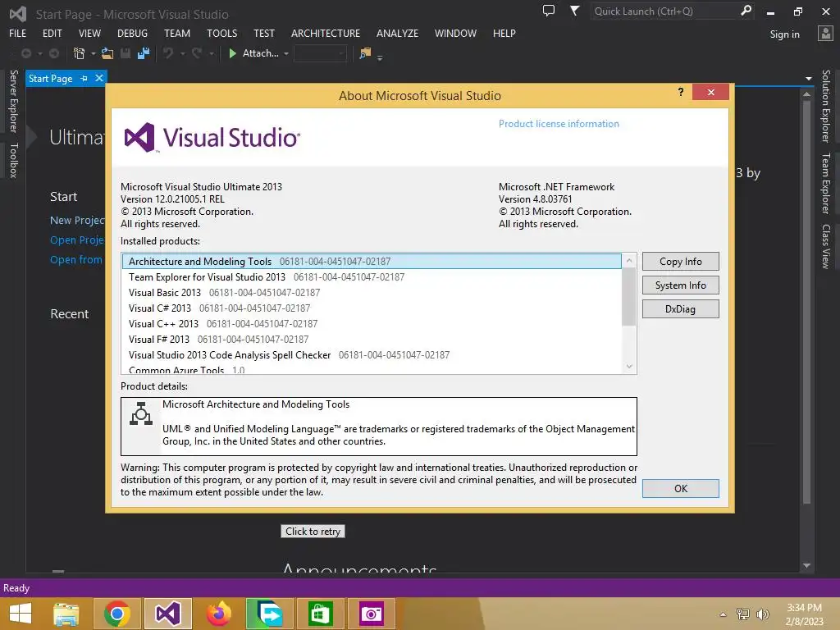This screenshot has width=840, height=630.
Task: Click the Start Page vertical scrollbar down arrow
Action: click(x=807, y=566)
